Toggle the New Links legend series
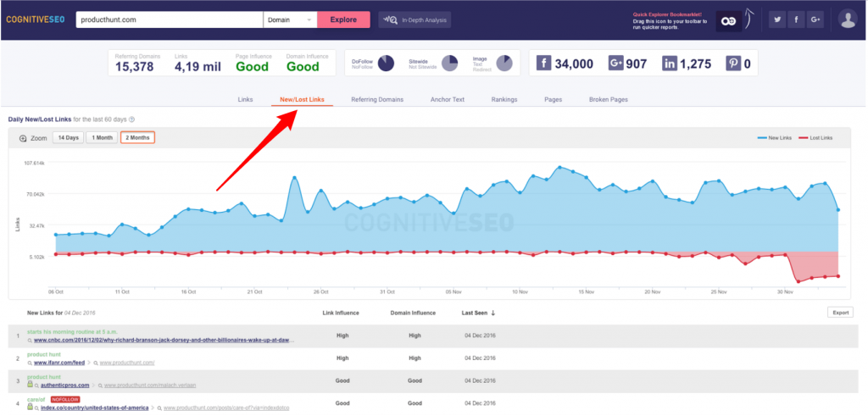This screenshot has width=868, height=416. pos(776,138)
